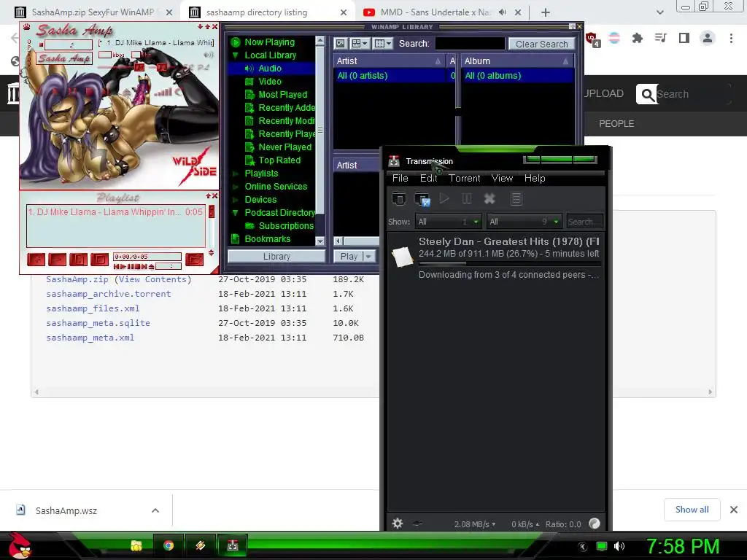Screen dimensions: 747x560
Task: Open the Most Played smart view
Action: coord(282,95)
